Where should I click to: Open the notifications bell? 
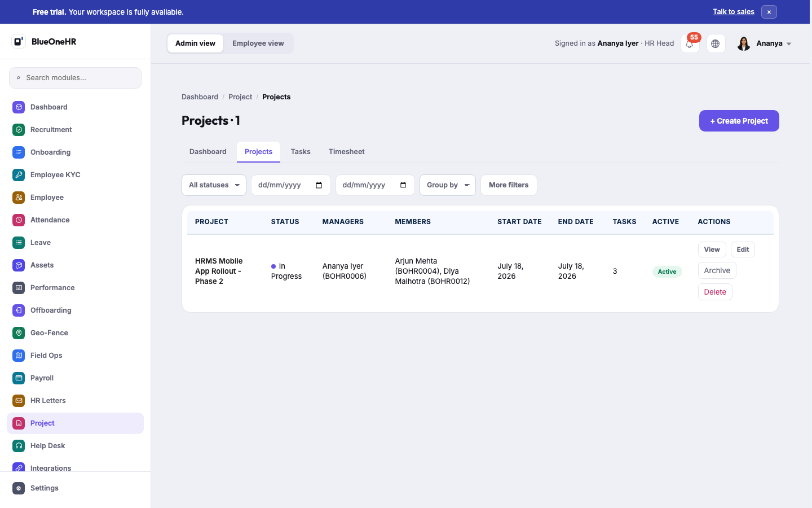point(690,43)
